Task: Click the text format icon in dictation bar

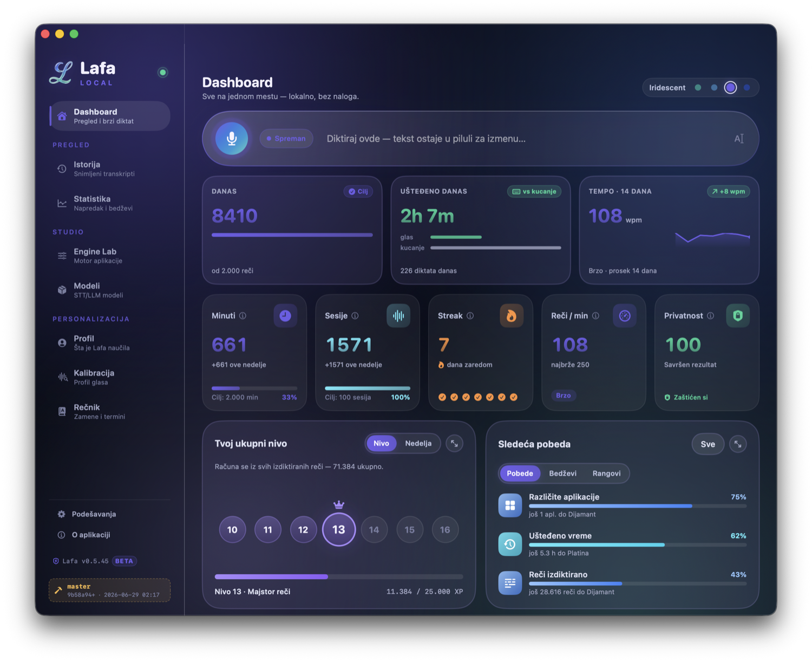Action: 739,139
